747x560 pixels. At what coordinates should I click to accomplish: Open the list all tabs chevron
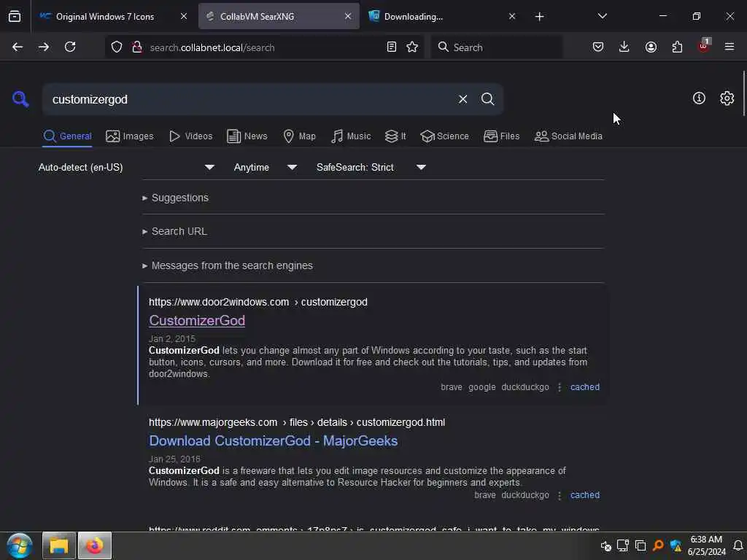pos(602,16)
